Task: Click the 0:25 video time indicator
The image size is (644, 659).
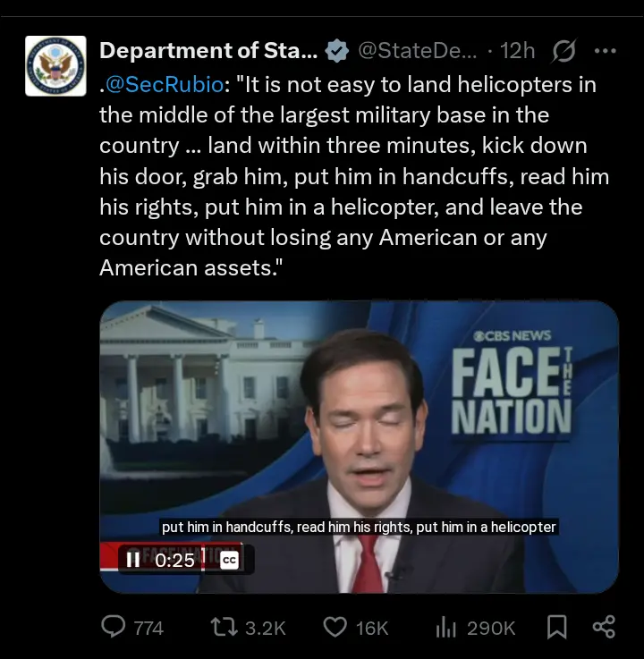Action: [174, 560]
